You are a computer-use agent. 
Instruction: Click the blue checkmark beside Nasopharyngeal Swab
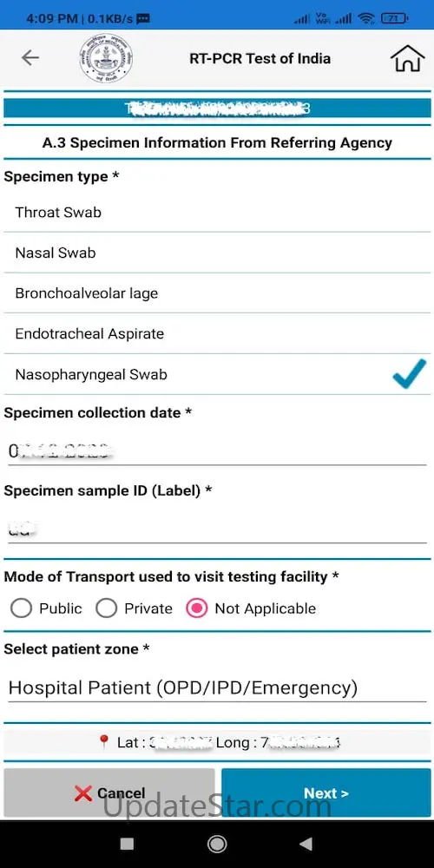410,373
